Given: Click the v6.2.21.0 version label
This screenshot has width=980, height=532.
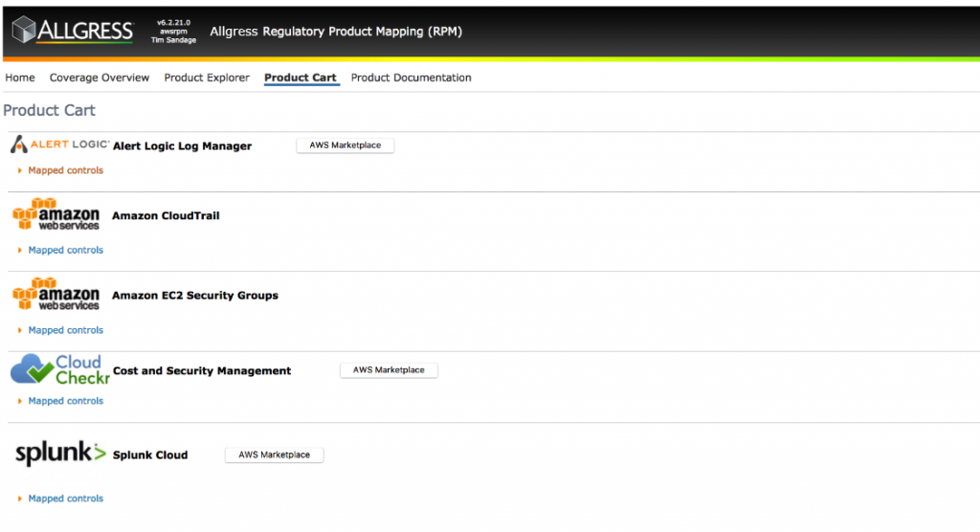Looking at the screenshot, I should point(174,23).
